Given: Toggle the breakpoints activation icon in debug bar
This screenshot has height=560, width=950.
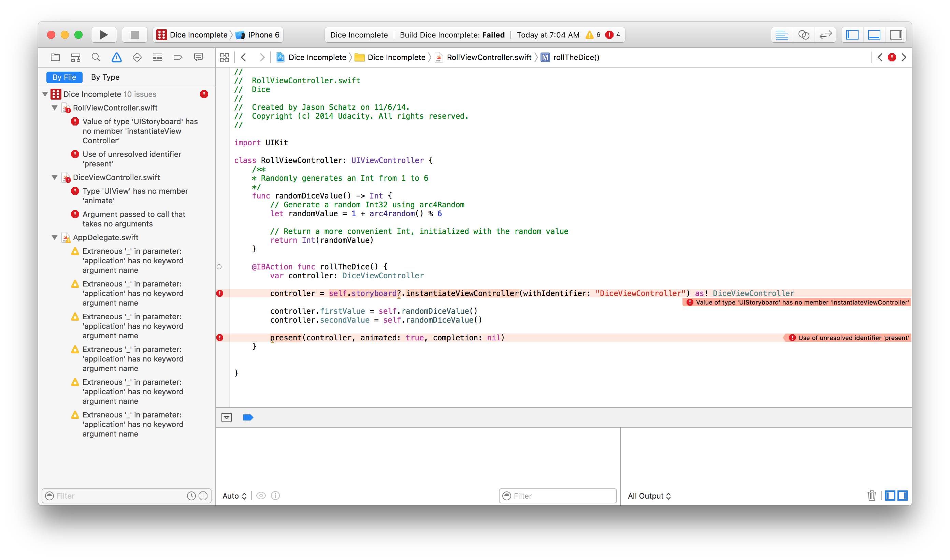Looking at the screenshot, I should tap(248, 417).
